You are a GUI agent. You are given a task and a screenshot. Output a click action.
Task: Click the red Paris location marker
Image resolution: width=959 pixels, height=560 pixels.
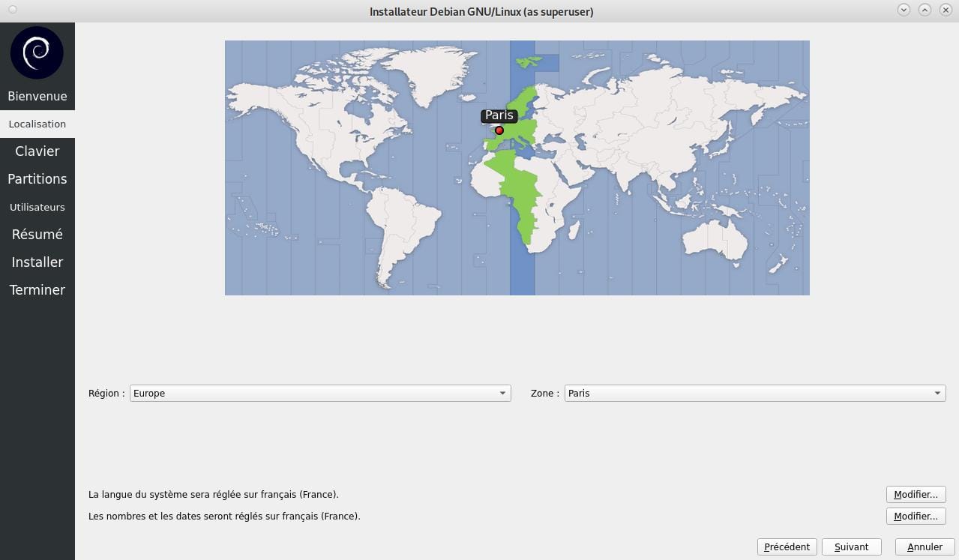(x=499, y=130)
